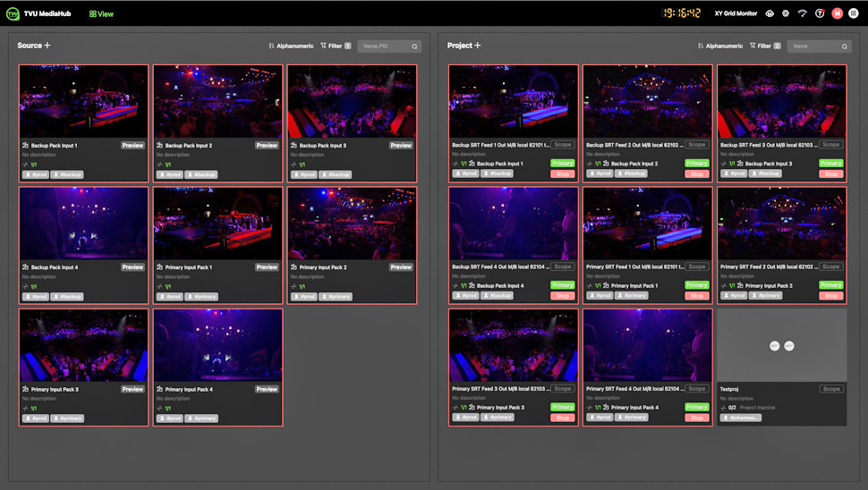
Task: Preview Backup Pack Input 1
Action: pyautogui.click(x=132, y=146)
